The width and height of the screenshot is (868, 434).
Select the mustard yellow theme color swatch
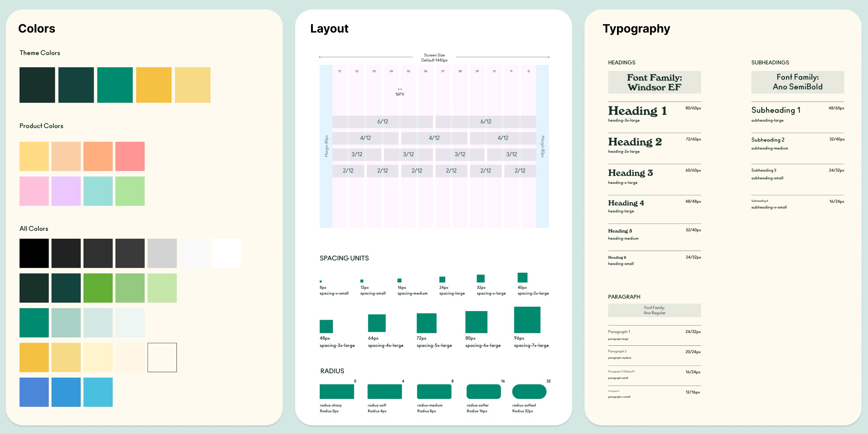coord(154,85)
